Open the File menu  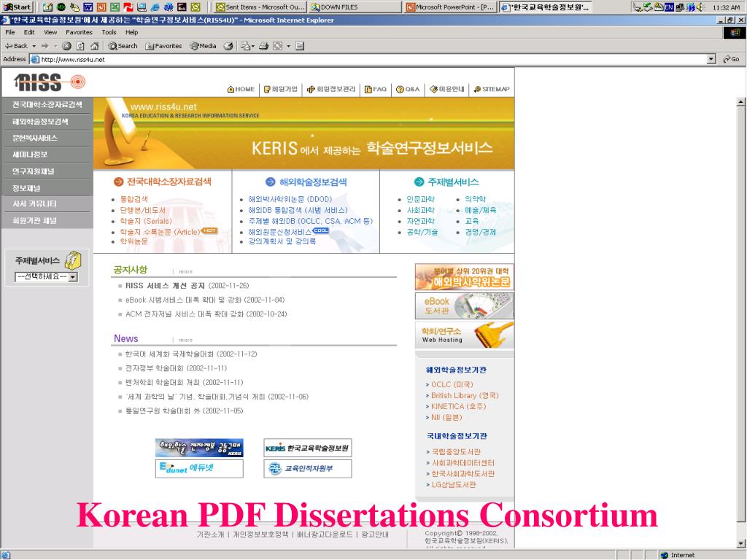10,32
